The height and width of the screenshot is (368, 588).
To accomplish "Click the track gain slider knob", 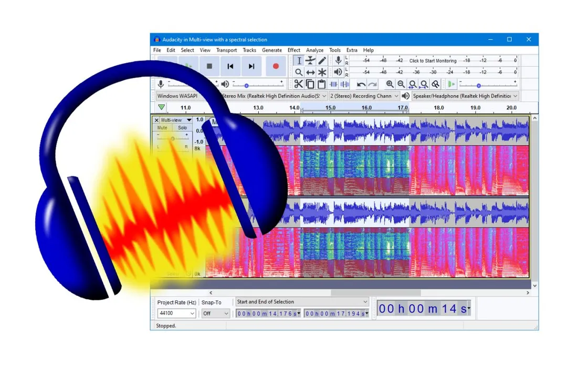I will click(x=173, y=139).
